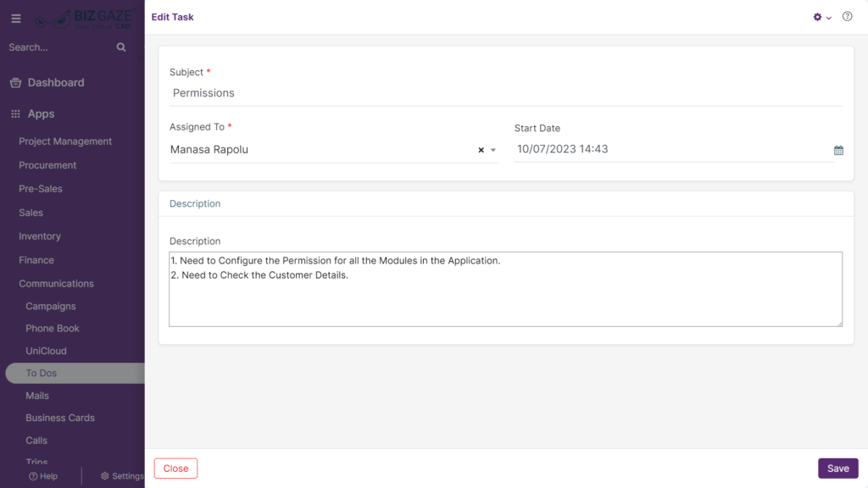Click inside the Description text area
This screenshot has width=868, height=488.
point(506,290)
